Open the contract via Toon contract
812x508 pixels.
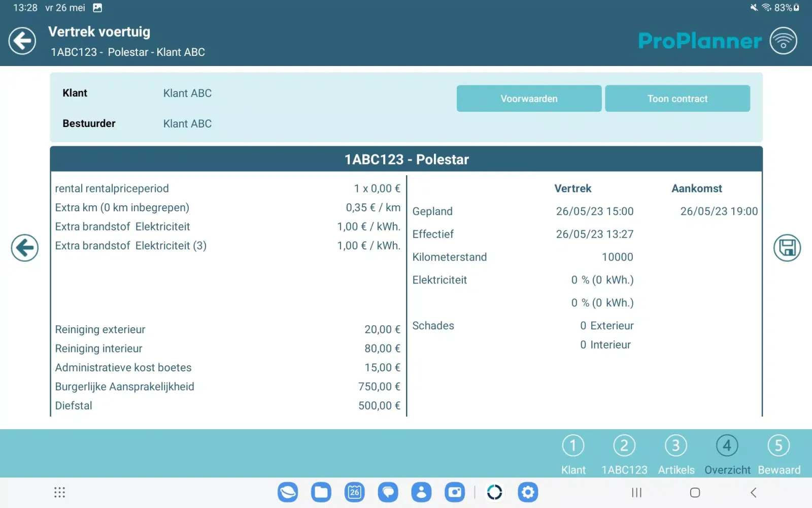(x=677, y=98)
